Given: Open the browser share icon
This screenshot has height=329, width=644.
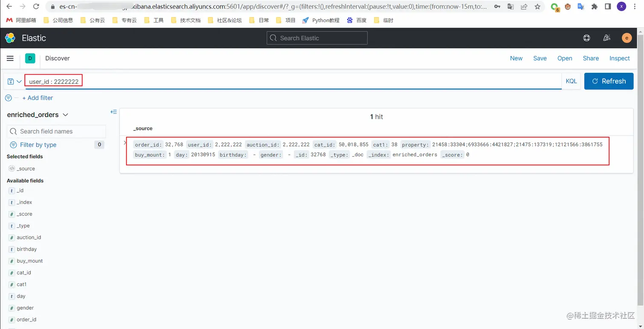Looking at the screenshot, I should point(524,6).
